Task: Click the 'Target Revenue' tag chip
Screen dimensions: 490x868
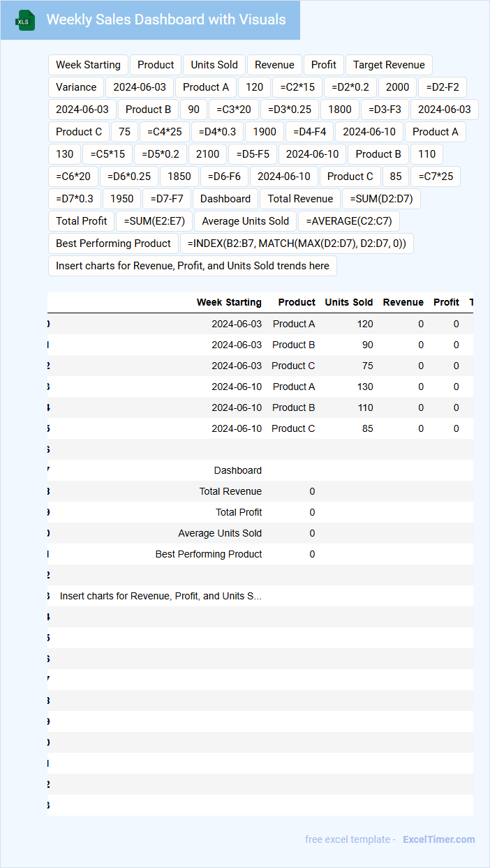Action: click(x=389, y=65)
